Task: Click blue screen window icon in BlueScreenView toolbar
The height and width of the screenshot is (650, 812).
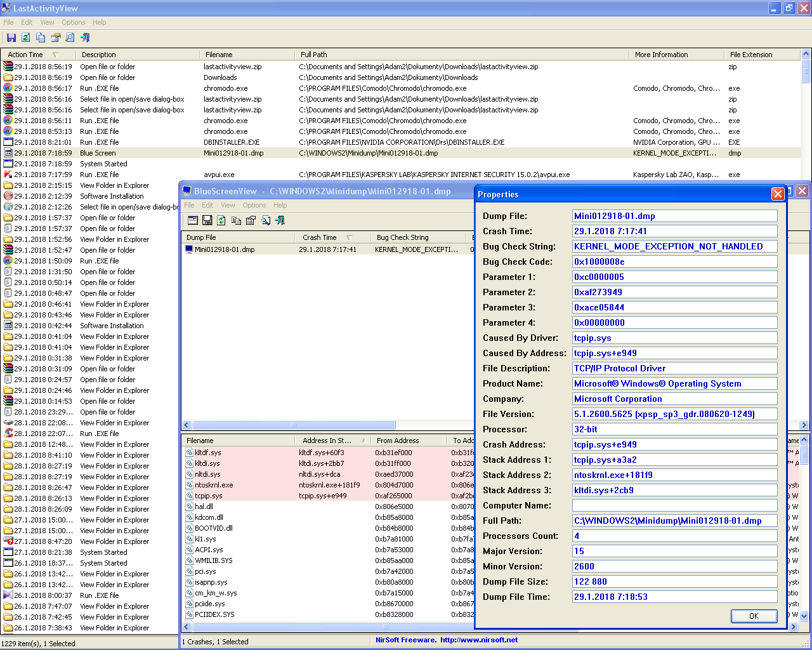Action: pyautogui.click(x=193, y=220)
